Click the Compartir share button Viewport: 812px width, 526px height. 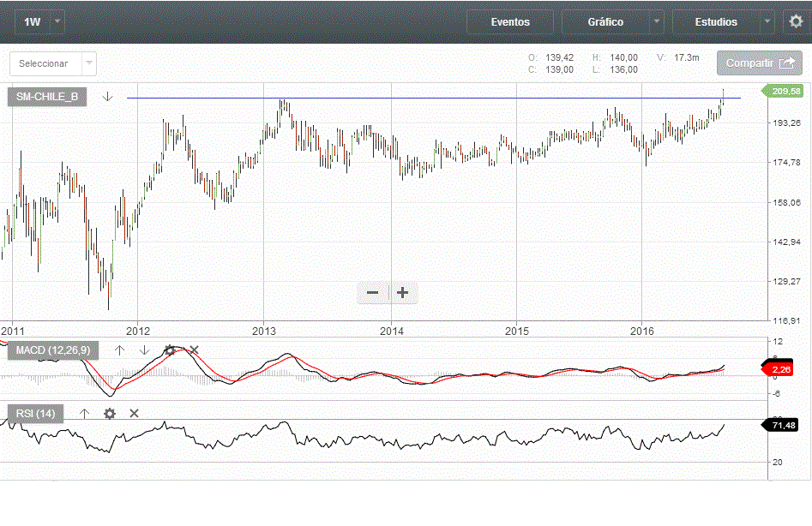coord(759,63)
